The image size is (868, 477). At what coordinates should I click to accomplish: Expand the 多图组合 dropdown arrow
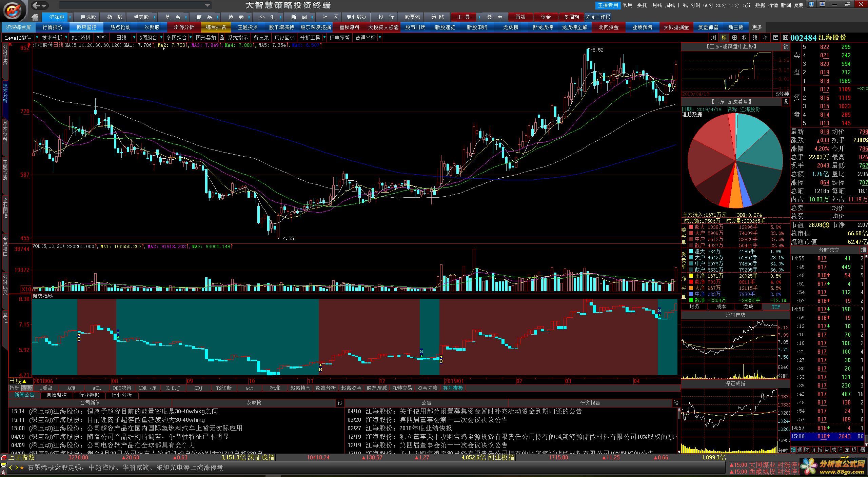click(191, 38)
